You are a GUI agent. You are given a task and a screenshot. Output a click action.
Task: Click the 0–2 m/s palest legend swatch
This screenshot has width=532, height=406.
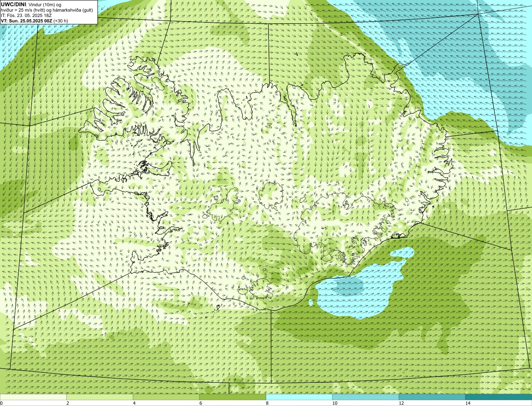[33, 397]
